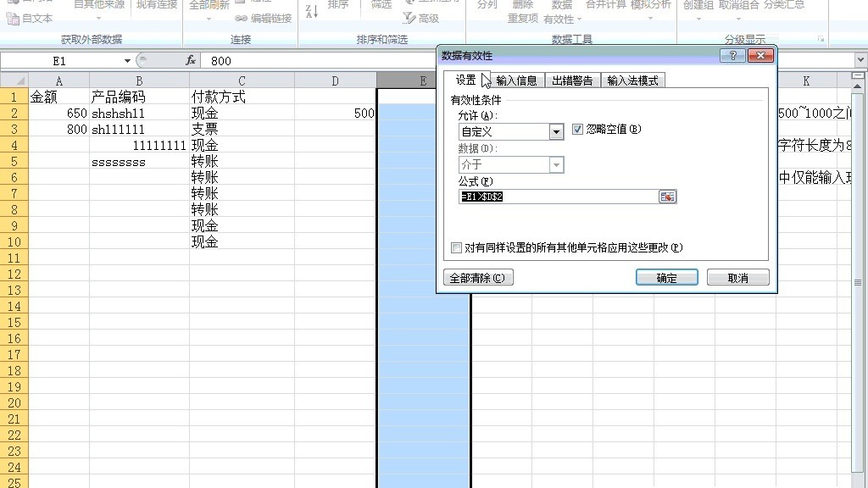The height and width of the screenshot is (488, 868).
Task: Click the OK (确定) button
Action: point(666,278)
